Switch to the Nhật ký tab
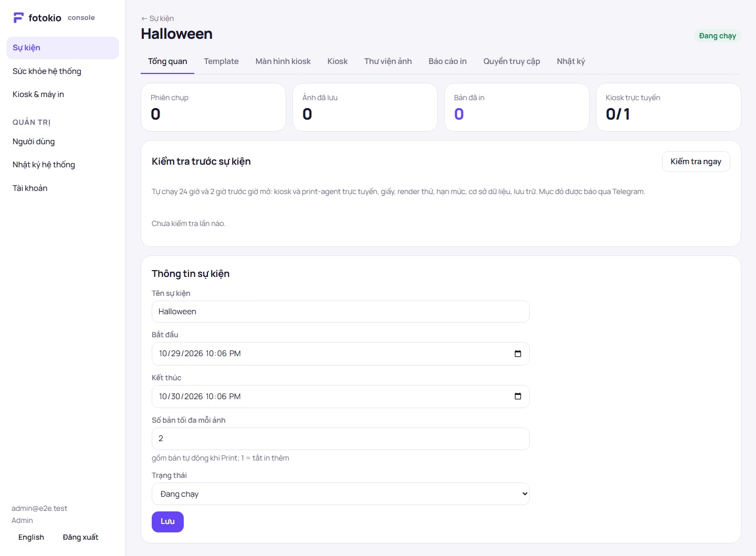756x556 pixels. [571, 61]
